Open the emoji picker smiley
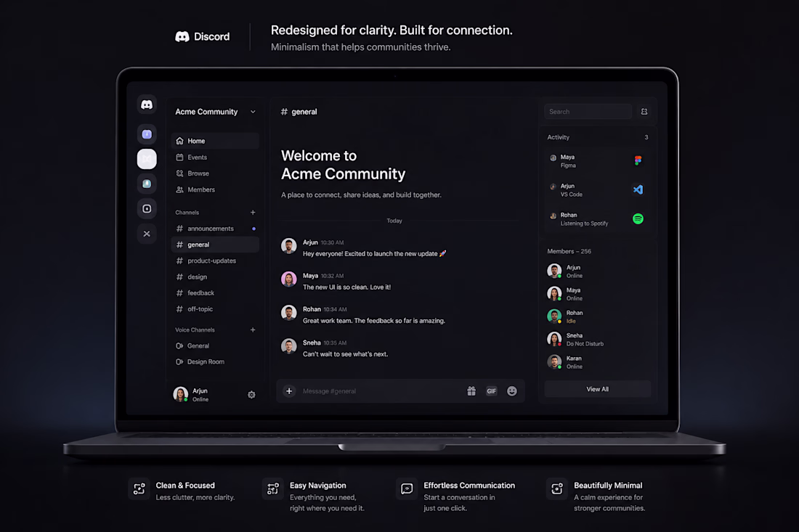799x532 pixels. coord(511,391)
